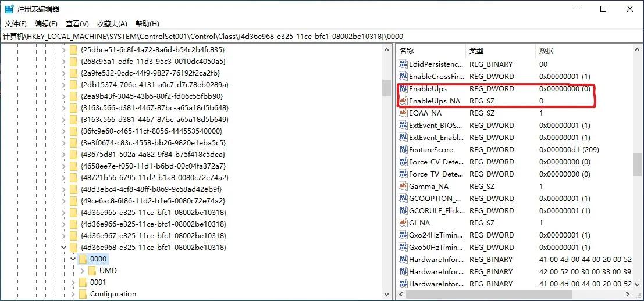Open the 文件(F) menu
Screen dimensions: 644x301
tap(16, 24)
